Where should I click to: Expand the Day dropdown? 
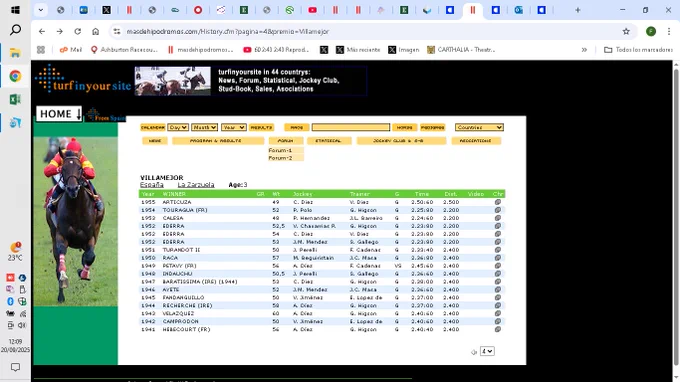tap(178, 127)
